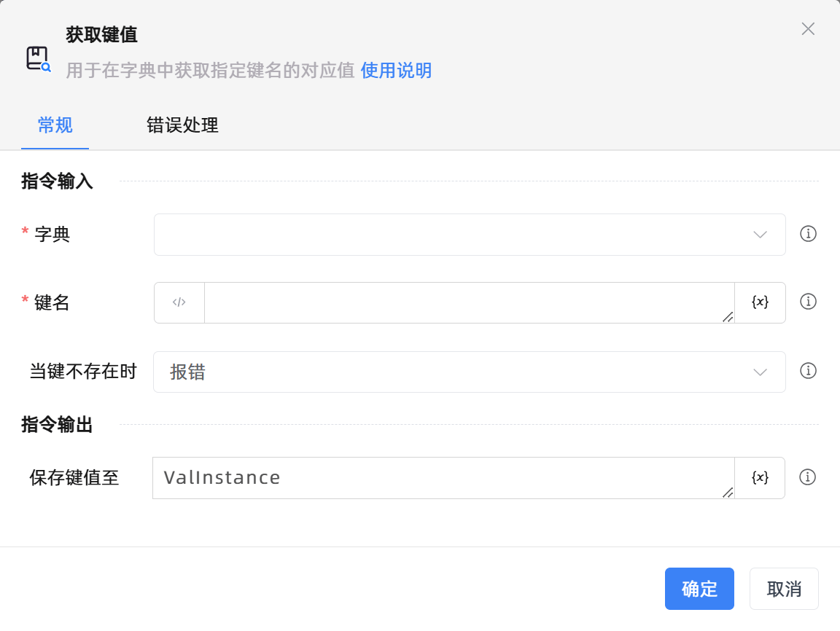Click the info icon beside 当键不存在时
The image size is (840, 631).
[x=808, y=371]
